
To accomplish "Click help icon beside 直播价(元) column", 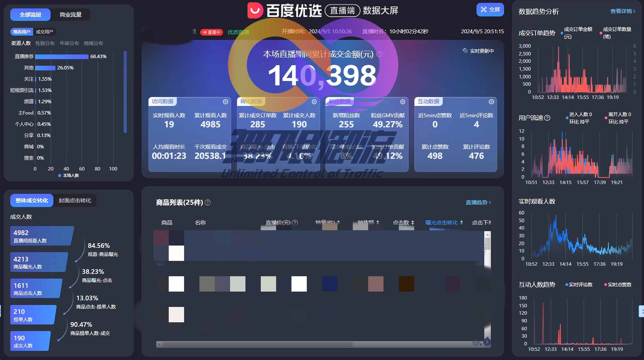I will tap(295, 223).
